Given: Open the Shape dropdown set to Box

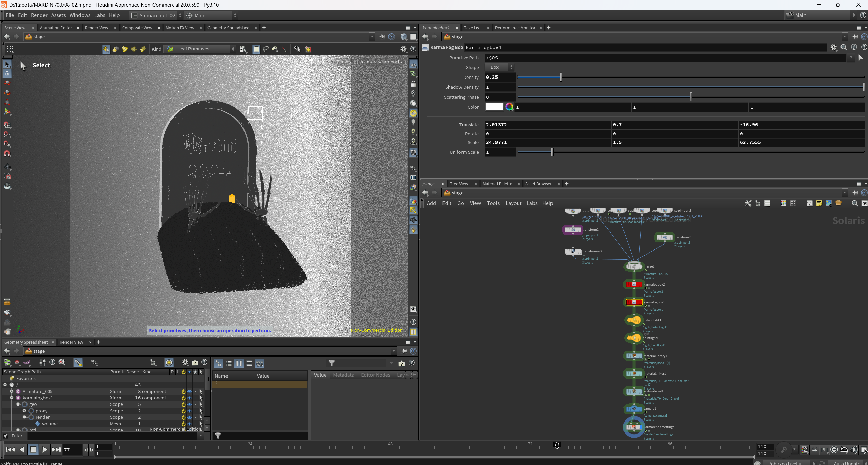Looking at the screenshot, I should (x=499, y=67).
